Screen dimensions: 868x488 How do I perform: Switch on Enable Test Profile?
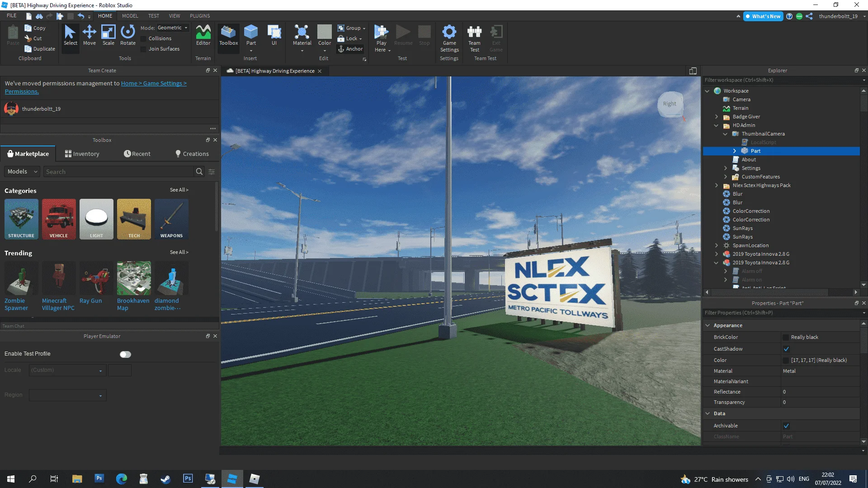[125, 355]
